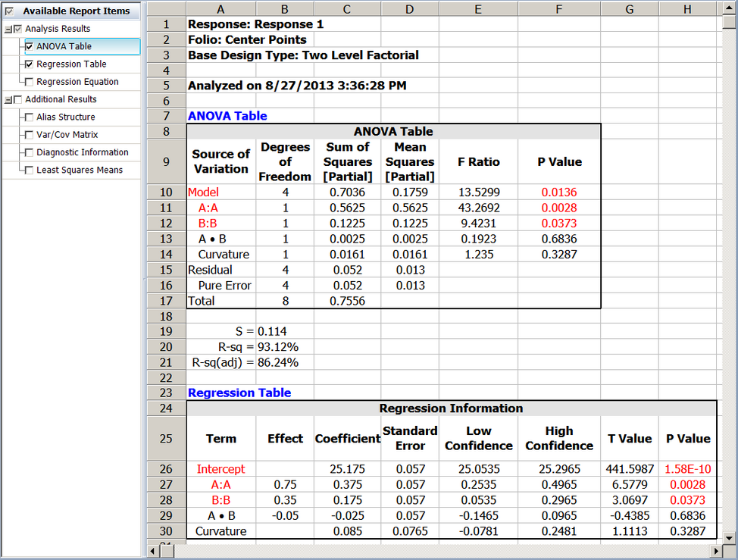Select column G header

pyautogui.click(x=630, y=9)
